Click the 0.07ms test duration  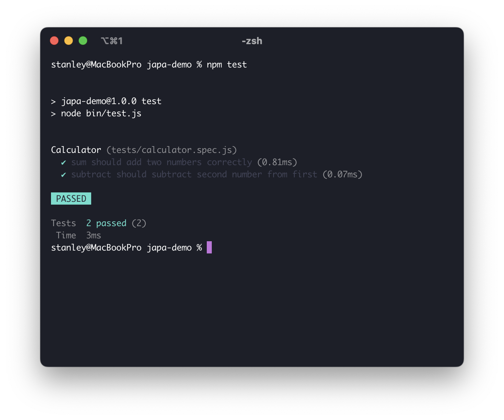click(x=342, y=174)
